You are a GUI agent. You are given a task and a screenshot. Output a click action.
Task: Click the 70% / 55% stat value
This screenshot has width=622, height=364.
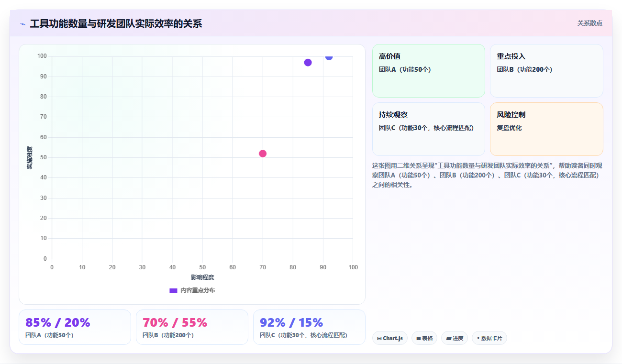click(x=175, y=322)
